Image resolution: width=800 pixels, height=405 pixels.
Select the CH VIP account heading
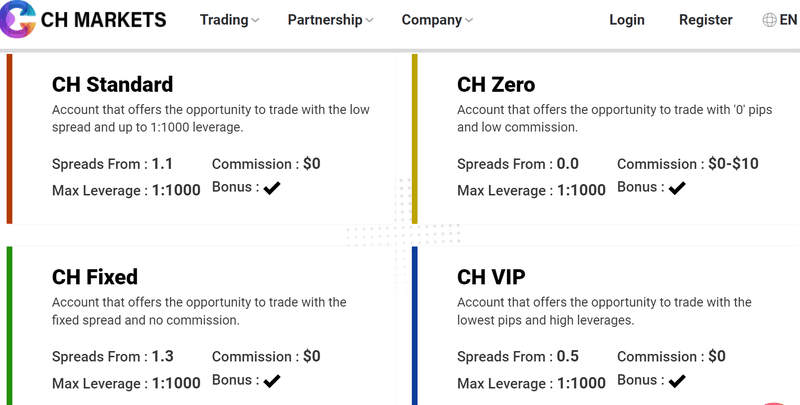coord(491,277)
